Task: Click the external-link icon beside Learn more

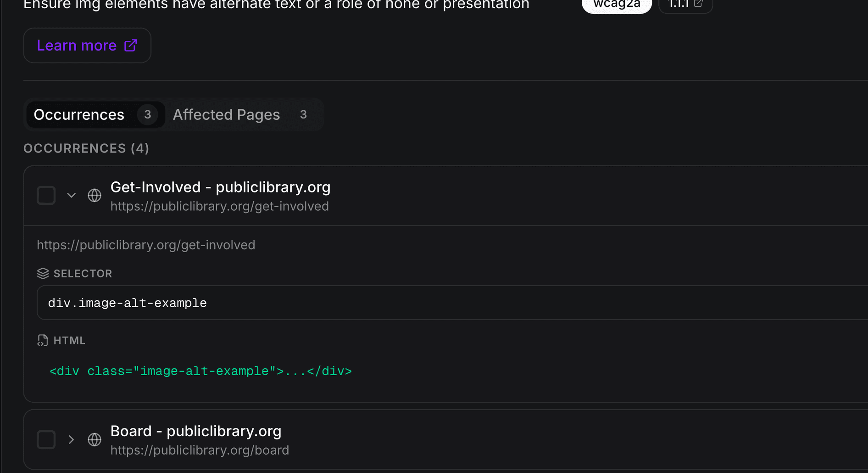Action: click(x=131, y=45)
